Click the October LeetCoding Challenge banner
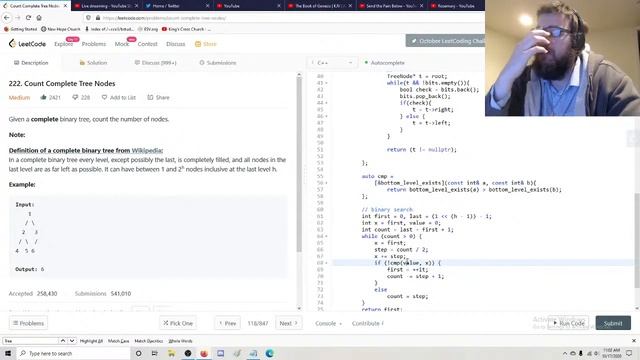The width and height of the screenshot is (640, 360). tap(445, 41)
